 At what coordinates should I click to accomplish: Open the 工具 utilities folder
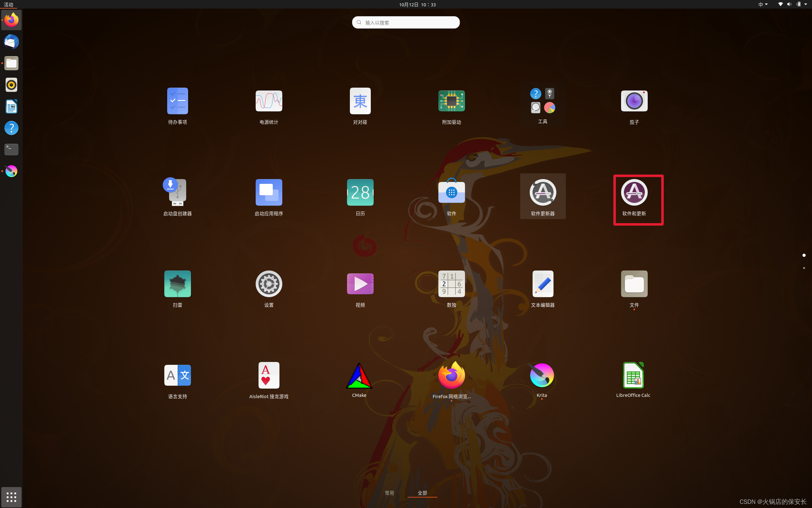click(x=543, y=106)
